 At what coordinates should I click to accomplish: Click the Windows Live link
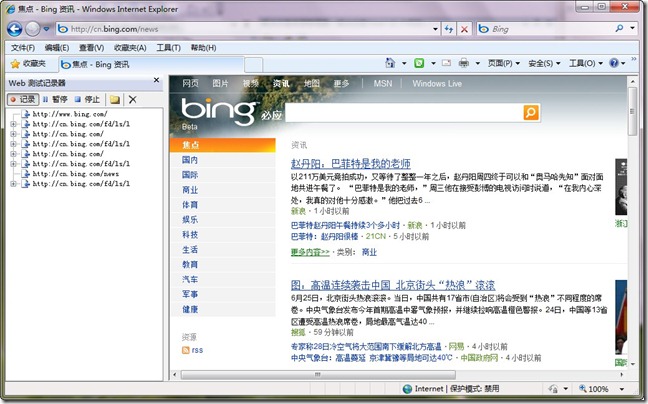[x=437, y=83]
